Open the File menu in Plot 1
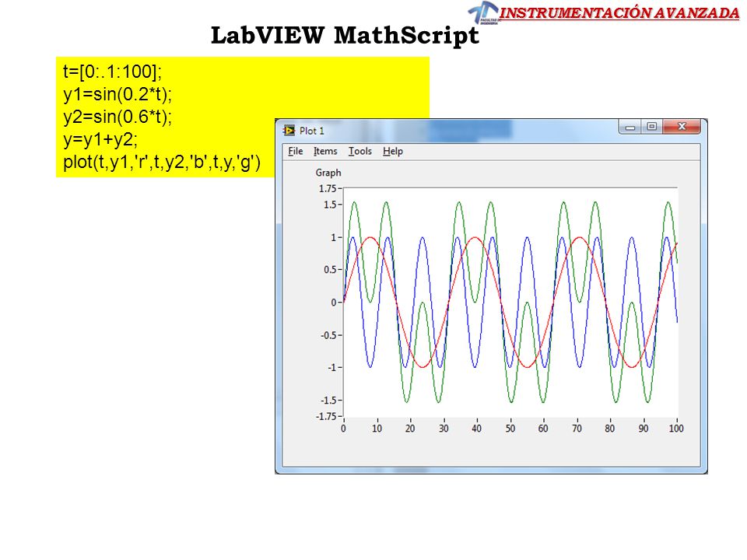747x560 pixels. (296, 151)
